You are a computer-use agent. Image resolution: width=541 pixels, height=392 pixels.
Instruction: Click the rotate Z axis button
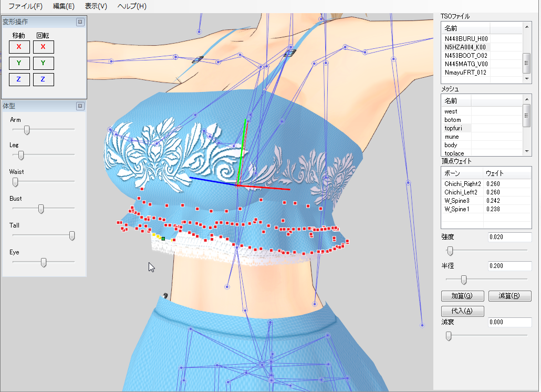point(43,80)
